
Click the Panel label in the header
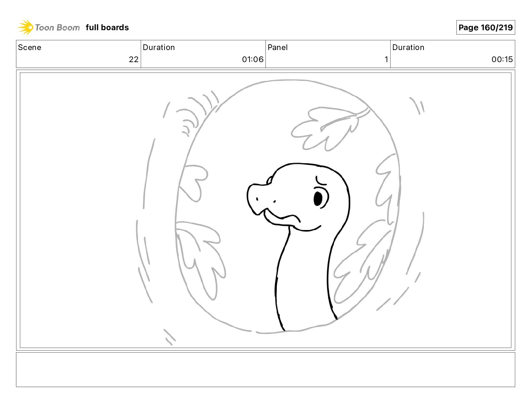[x=277, y=47]
